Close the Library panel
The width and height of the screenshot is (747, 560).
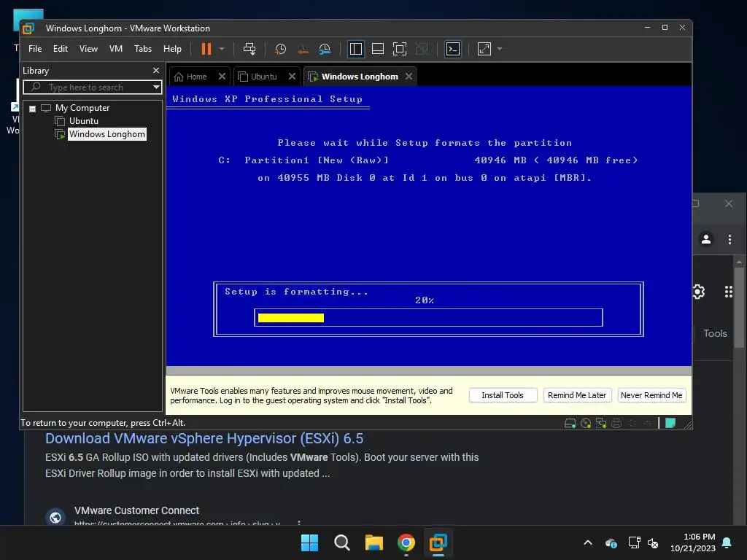pyautogui.click(x=156, y=71)
